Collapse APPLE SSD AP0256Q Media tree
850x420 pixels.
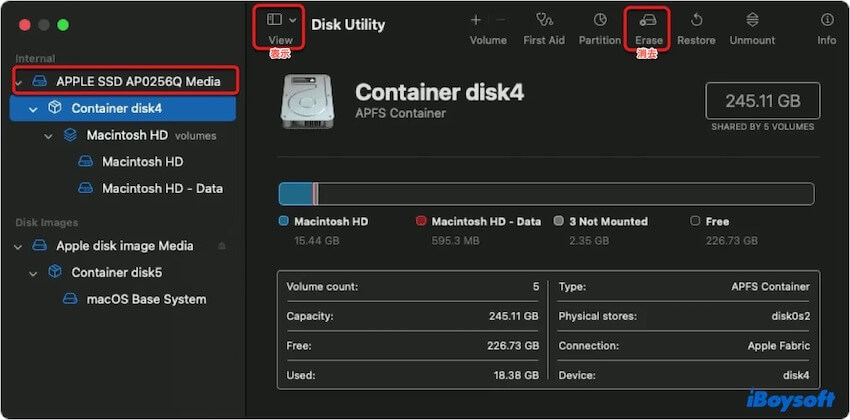click(18, 82)
